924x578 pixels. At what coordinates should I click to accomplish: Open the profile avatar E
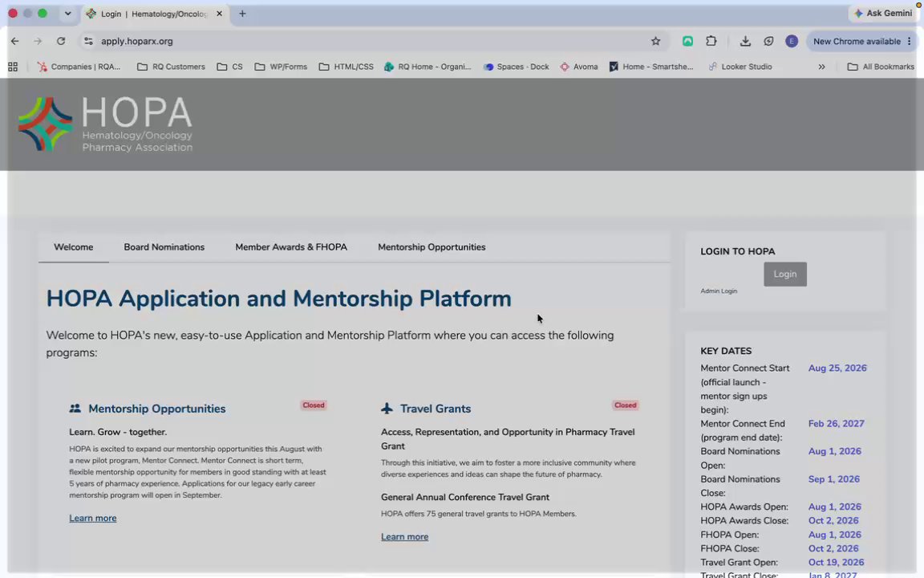coord(792,41)
